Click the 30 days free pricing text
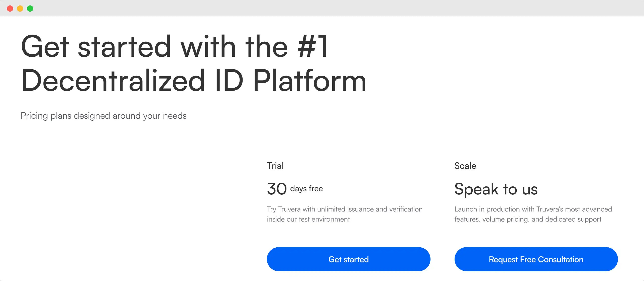 pyautogui.click(x=295, y=189)
